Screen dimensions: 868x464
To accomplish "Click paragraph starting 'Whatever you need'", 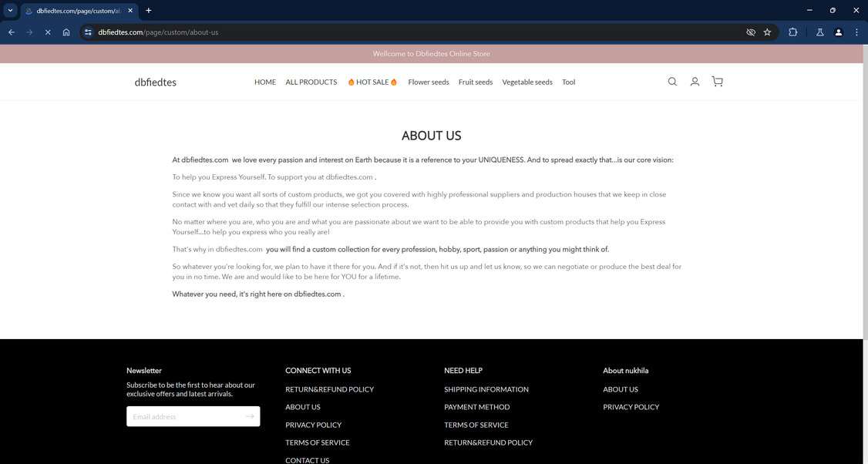I will (258, 294).
